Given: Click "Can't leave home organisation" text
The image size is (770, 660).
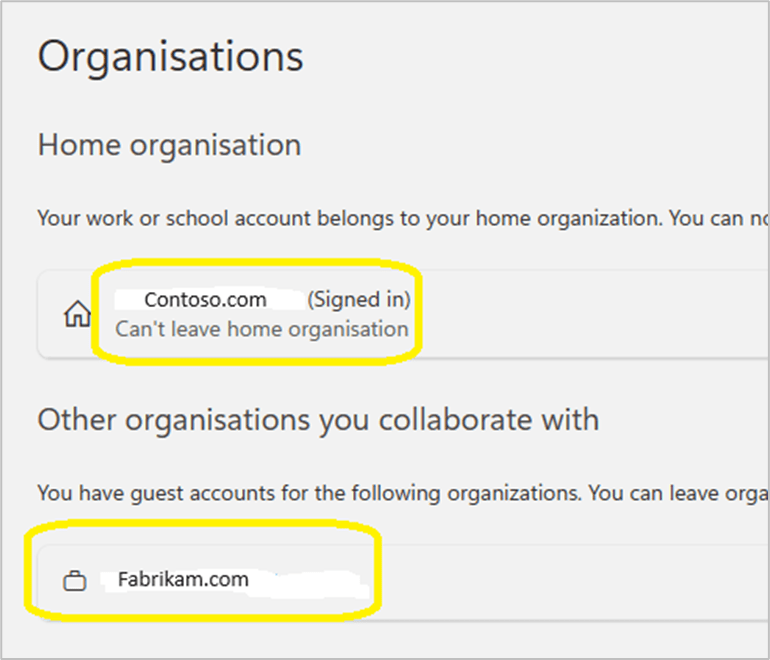Looking at the screenshot, I should (x=262, y=329).
